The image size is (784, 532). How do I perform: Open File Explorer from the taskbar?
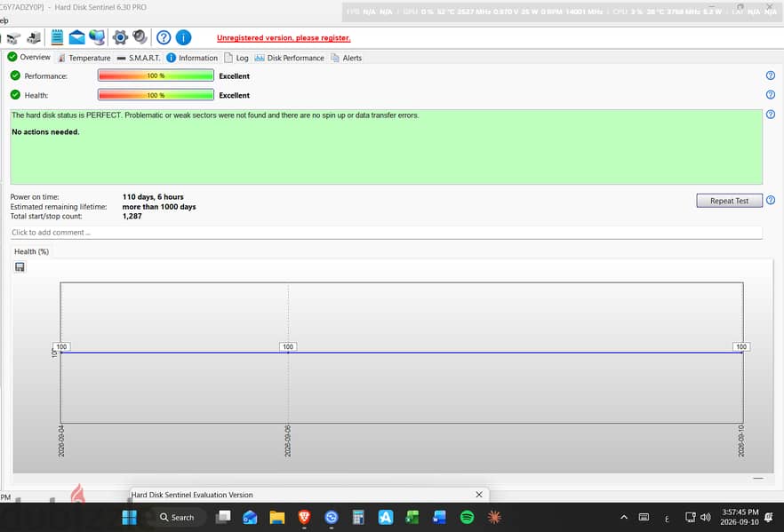pyautogui.click(x=277, y=518)
